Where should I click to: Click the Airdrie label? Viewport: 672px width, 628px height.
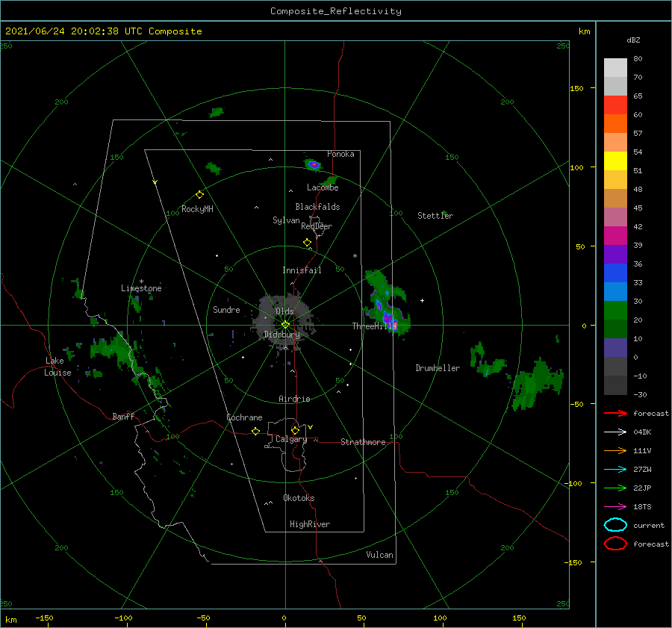pyautogui.click(x=294, y=399)
